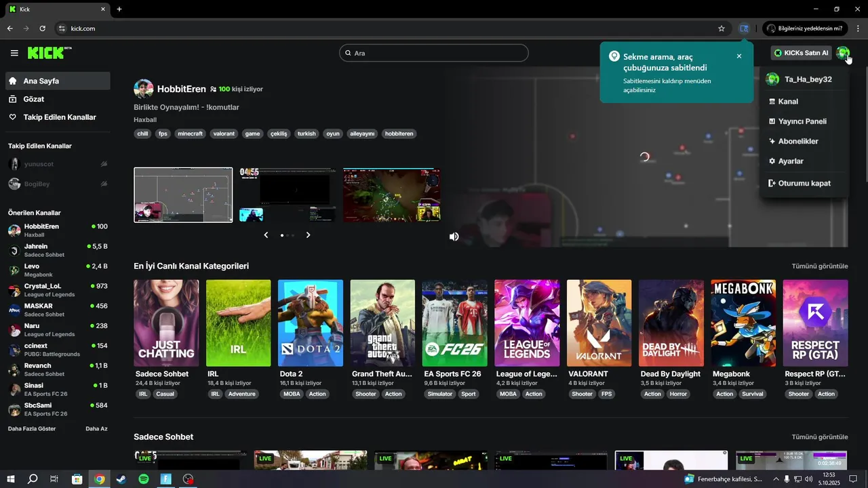The height and width of the screenshot is (488, 868).
Task: Click BogiBey notification bell-off icon
Action: pyautogui.click(x=104, y=184)
